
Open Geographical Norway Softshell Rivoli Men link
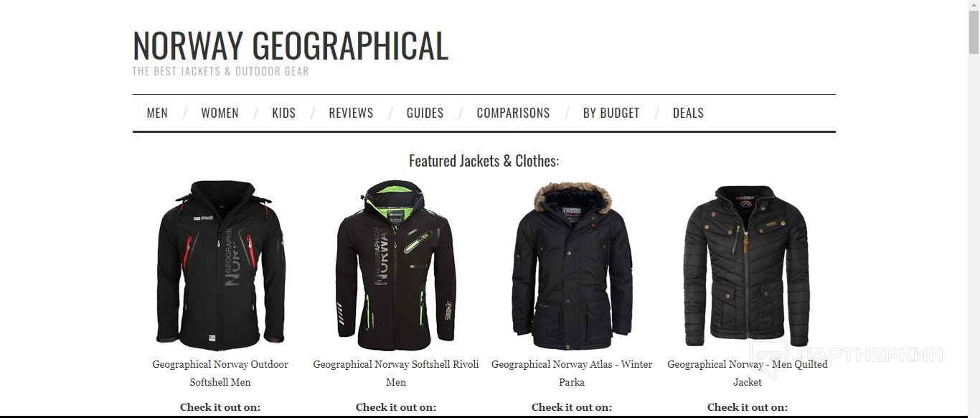(x=396, y=373)
